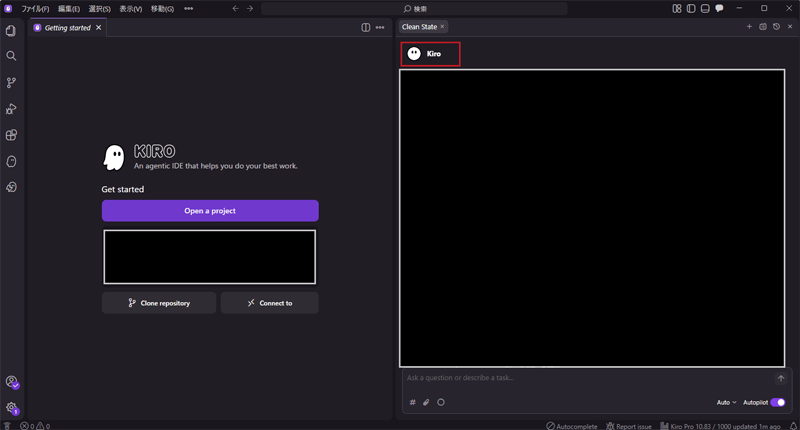Click the Clone repository button
The image size is (800, 430).
pyautogui.click(x=159, y=303)
